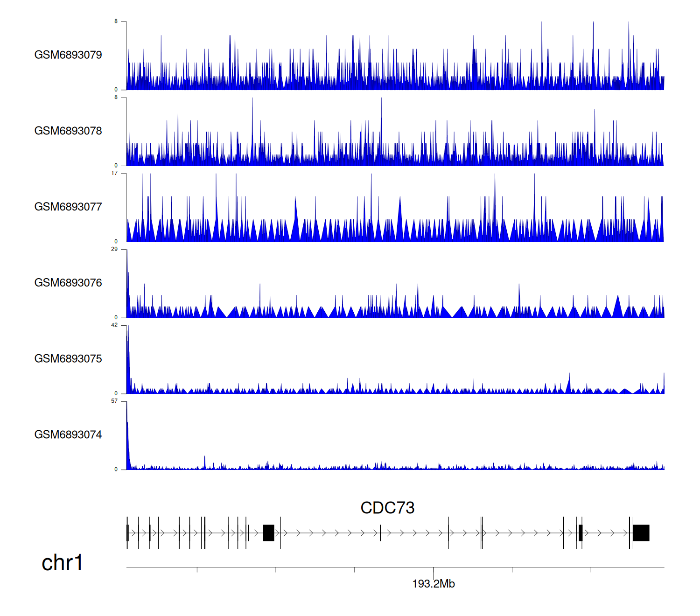Click the GSM6893079 track label
Image resolution: width=700 pixels, height=616 pixels.
pos(68,55)
